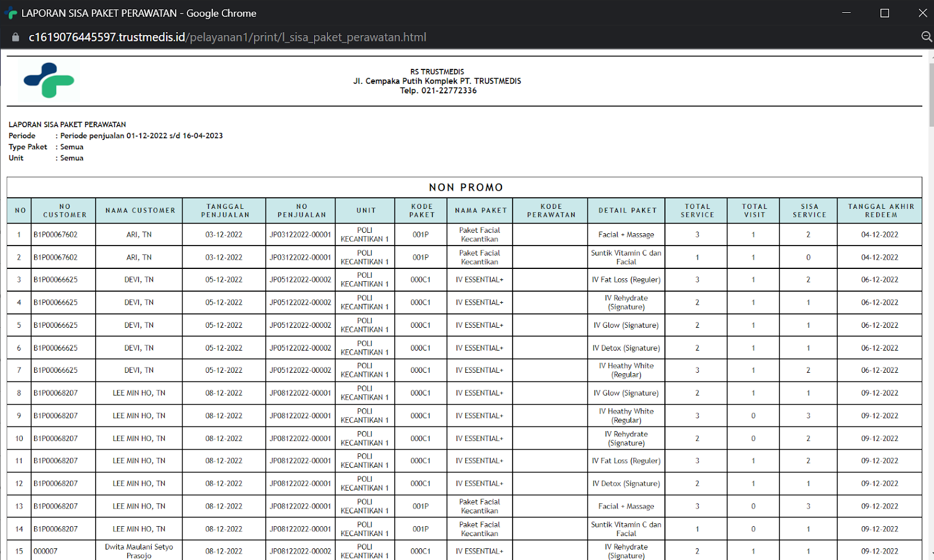Click JP05122022-00002 in row 5
Image resolution: width=934 pixels, height=560 pixels.
tap(300, 325)
